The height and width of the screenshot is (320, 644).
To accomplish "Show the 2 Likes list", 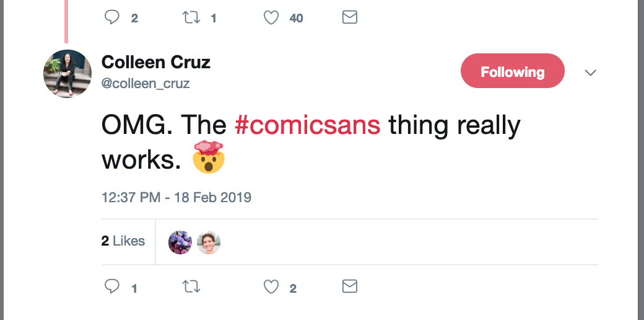I will point(123,241).
